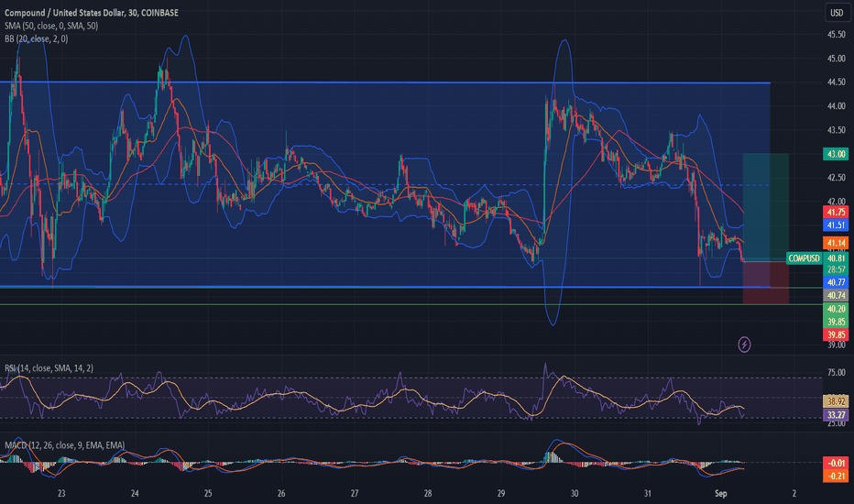The width and height of the screenshot is (854, 504).
Task: Click the purple 33.27 RSI value label
Action: 836,415
